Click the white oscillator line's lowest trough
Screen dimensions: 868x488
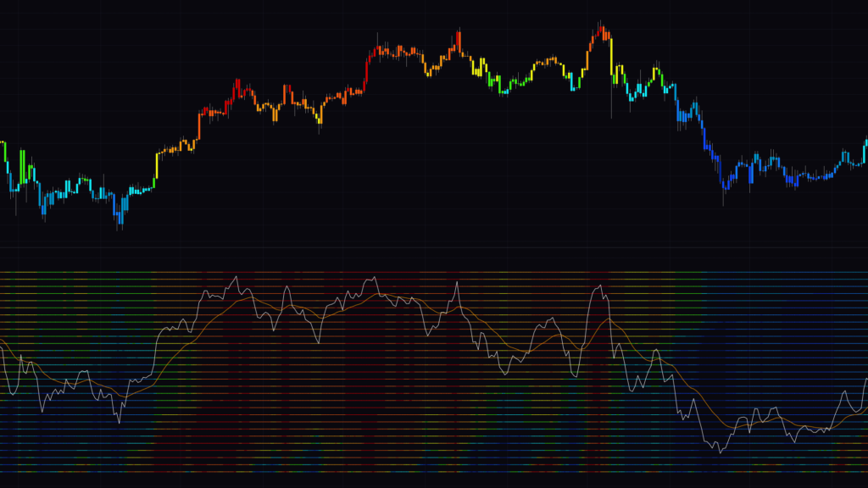click(x=721, y=451)
